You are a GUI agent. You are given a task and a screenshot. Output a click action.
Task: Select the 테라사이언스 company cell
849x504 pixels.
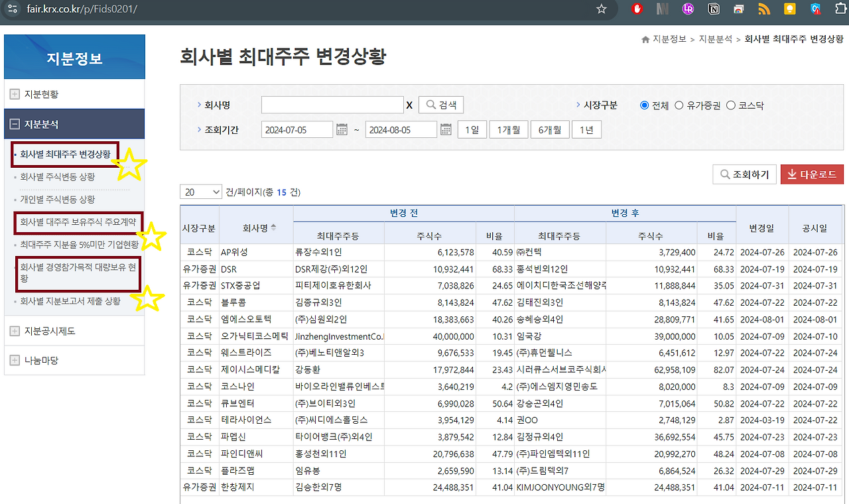point(256,420)
